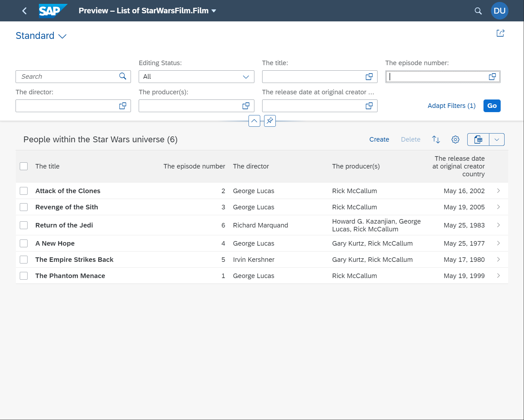
Task: Open the header search icon
Action: [478, 11]
